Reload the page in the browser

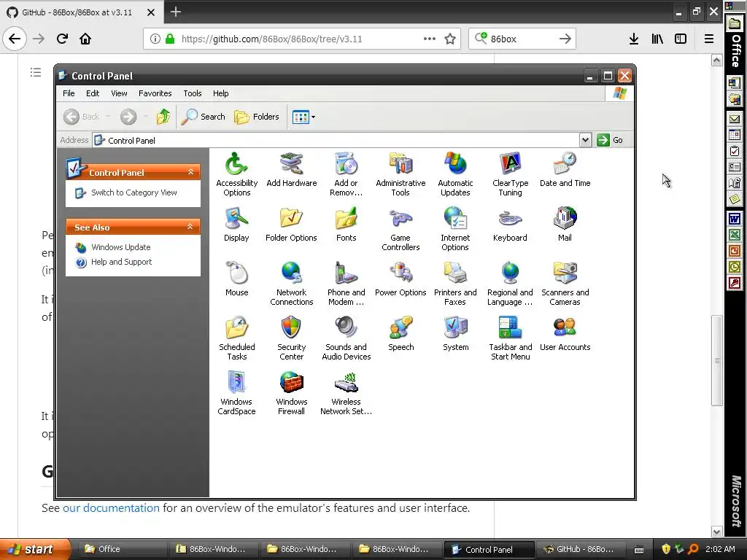(62, 39)
